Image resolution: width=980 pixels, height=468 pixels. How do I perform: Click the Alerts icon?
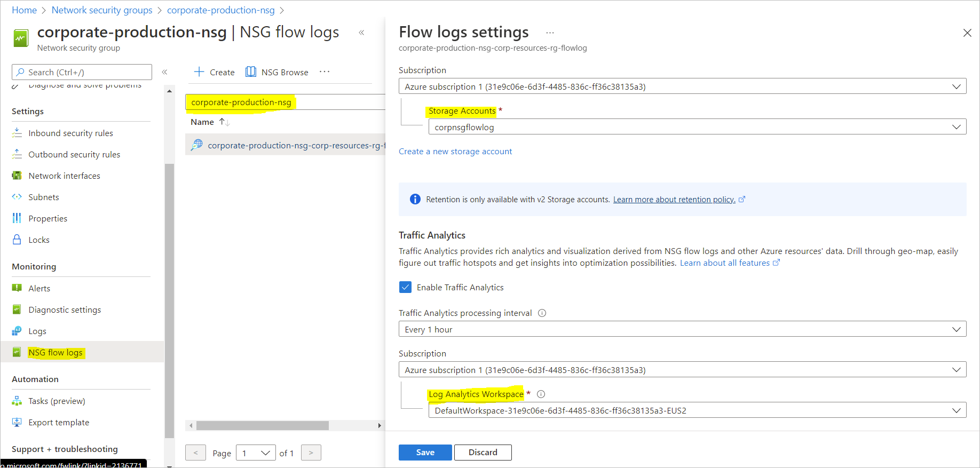coord(17,288)
